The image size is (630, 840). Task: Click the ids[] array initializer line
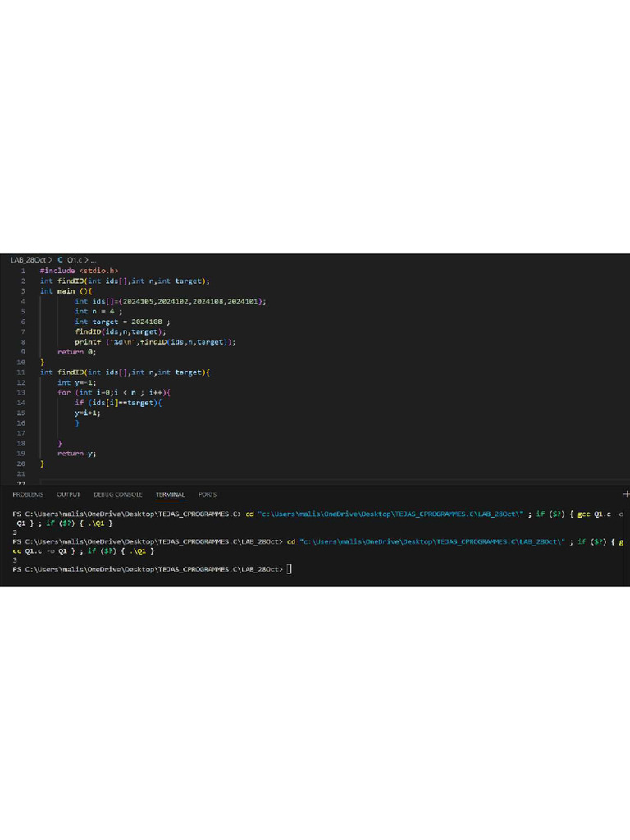click(171, 301)
